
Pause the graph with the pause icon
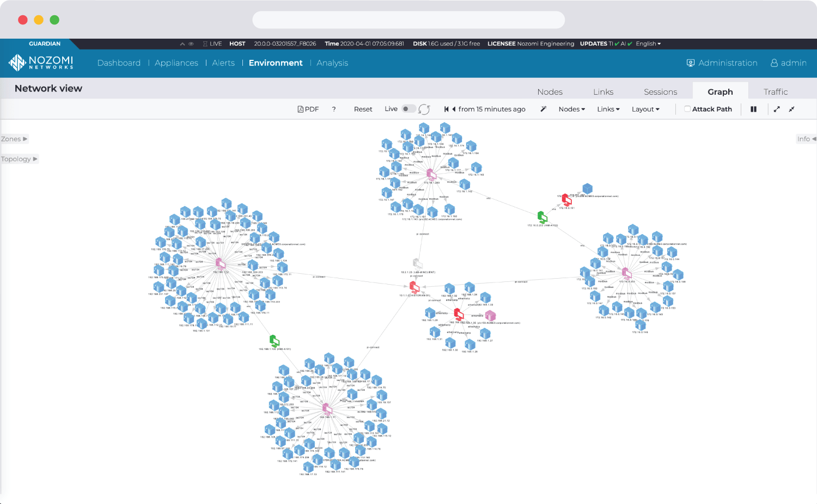pos(753,109)
